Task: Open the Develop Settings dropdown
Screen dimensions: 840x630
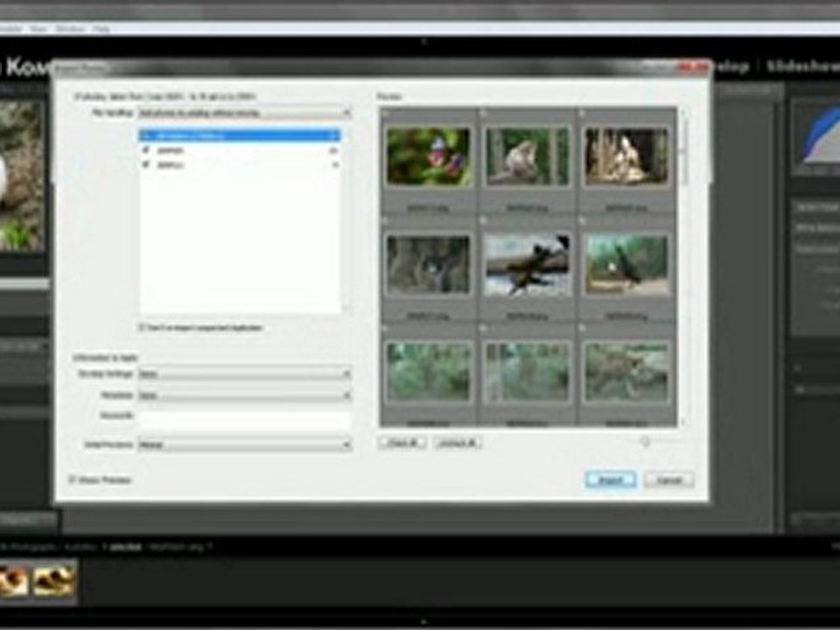Action: (244, 374)
